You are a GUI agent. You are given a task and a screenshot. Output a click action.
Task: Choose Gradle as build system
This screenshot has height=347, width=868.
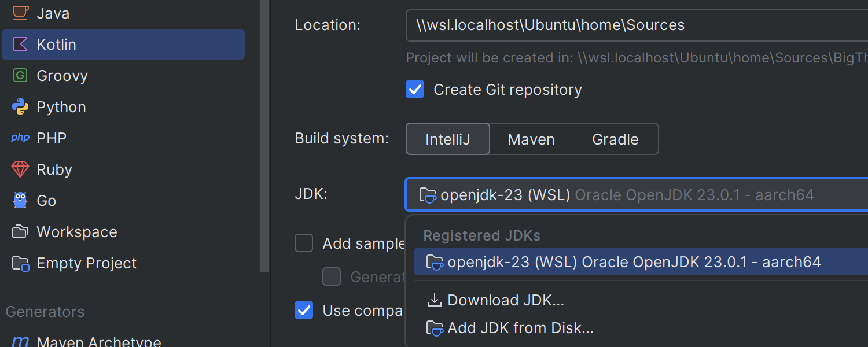pos(615,139)
